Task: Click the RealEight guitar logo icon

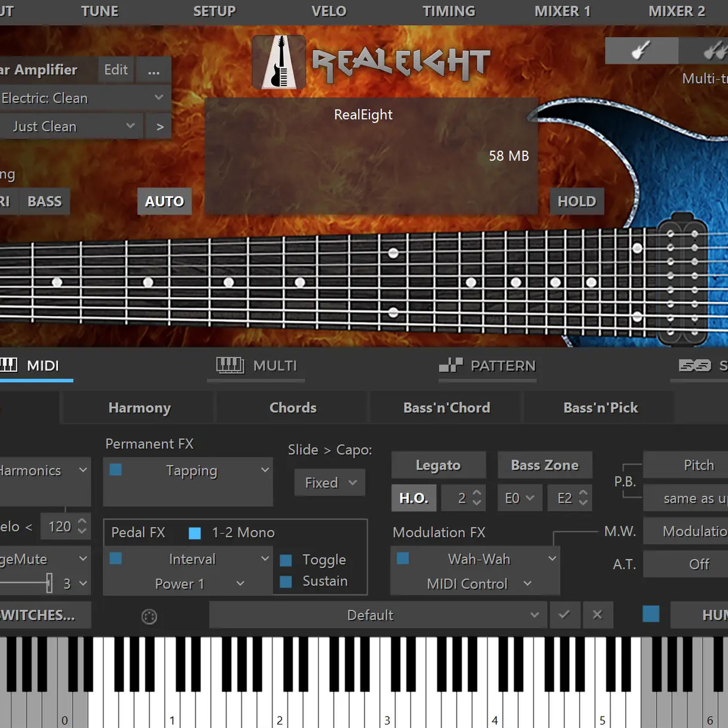Action: (x=279, y=62)
